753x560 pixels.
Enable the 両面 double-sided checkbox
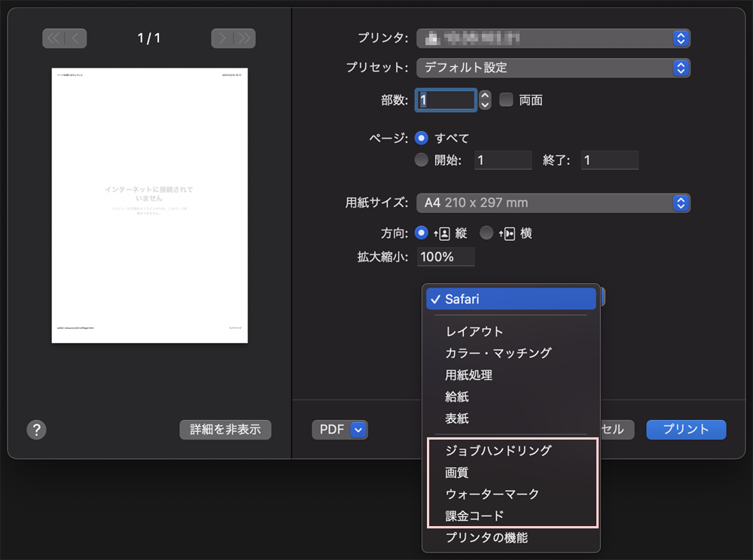506,100
